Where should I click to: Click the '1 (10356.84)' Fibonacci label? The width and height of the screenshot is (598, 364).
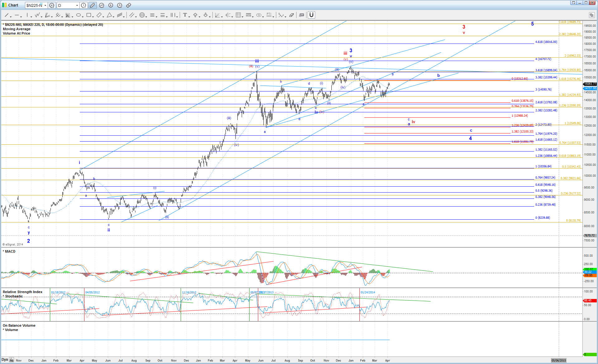[543, 166]
